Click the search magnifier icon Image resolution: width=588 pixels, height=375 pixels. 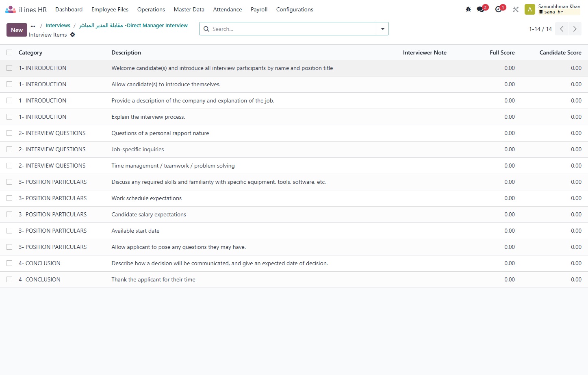click(x=206, y=29)
